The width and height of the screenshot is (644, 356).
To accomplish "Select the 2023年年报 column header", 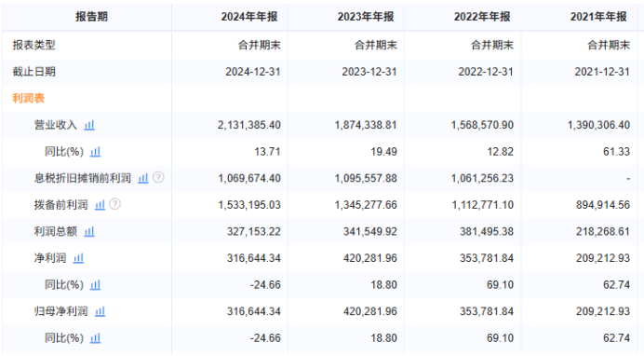I will coord(366,17).
